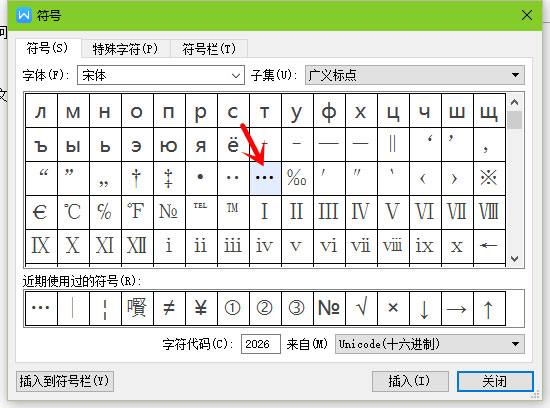The height and width of the screenshot is (408, 550).
Task: Select the left double quotation mark symbol
Action: [x=41, y=178]
